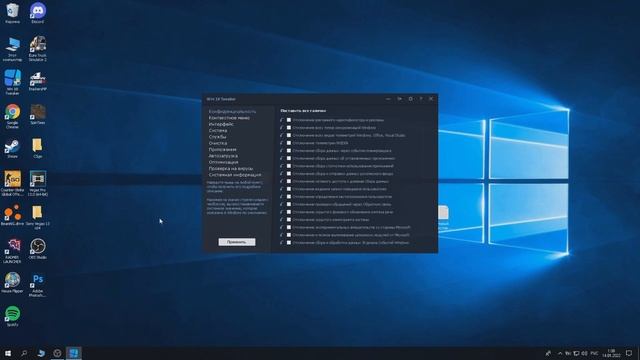The image size is (640, 360).
Task: Launch the BeamNG.drive desktop shortcut
Action: pyautogui.click(x=12, y=216)
